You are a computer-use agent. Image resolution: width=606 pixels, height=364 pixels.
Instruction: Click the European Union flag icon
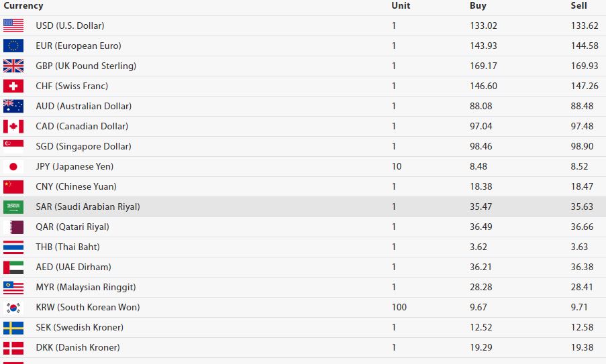click(13, 46)
